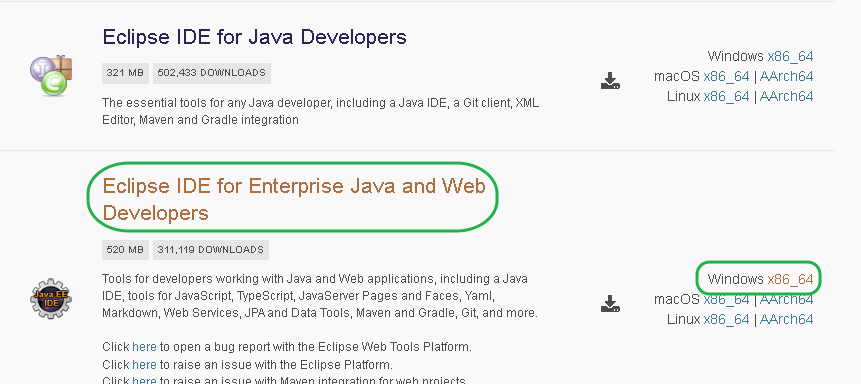Screen dimensions: 861x384
Task: Download Java Developers Linux x86_64 build
Action: tap(726, 96)
